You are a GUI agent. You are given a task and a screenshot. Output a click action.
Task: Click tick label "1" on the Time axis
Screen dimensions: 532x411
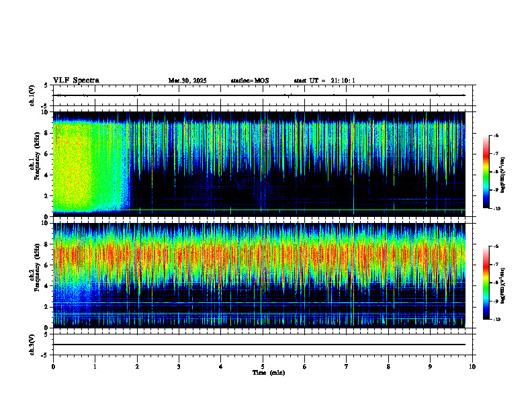point(95,367)
